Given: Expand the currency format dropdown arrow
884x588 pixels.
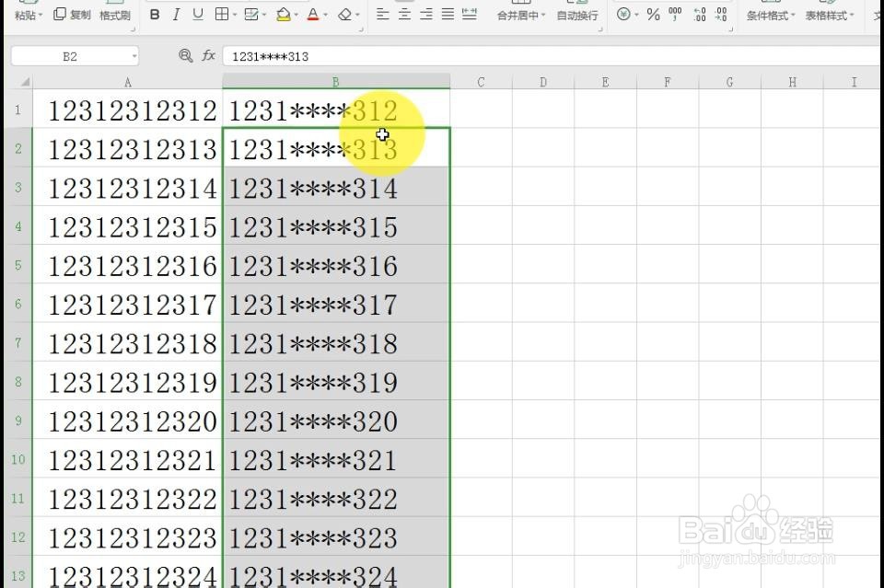Looking at the screenshot, I should 636,16.
